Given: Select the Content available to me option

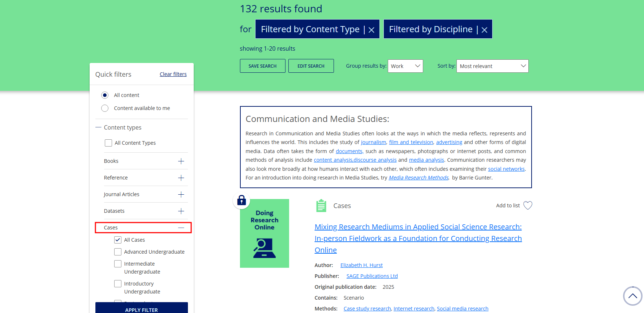Looking at the screenshot, I should 105,108.
